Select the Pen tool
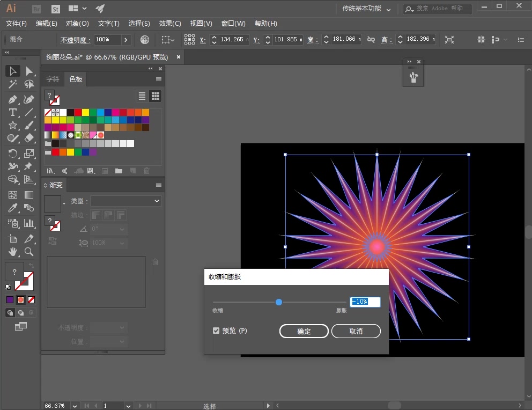The height and width of the screenshot is (410, 532). pyautogui.click(x=13, y=99)
